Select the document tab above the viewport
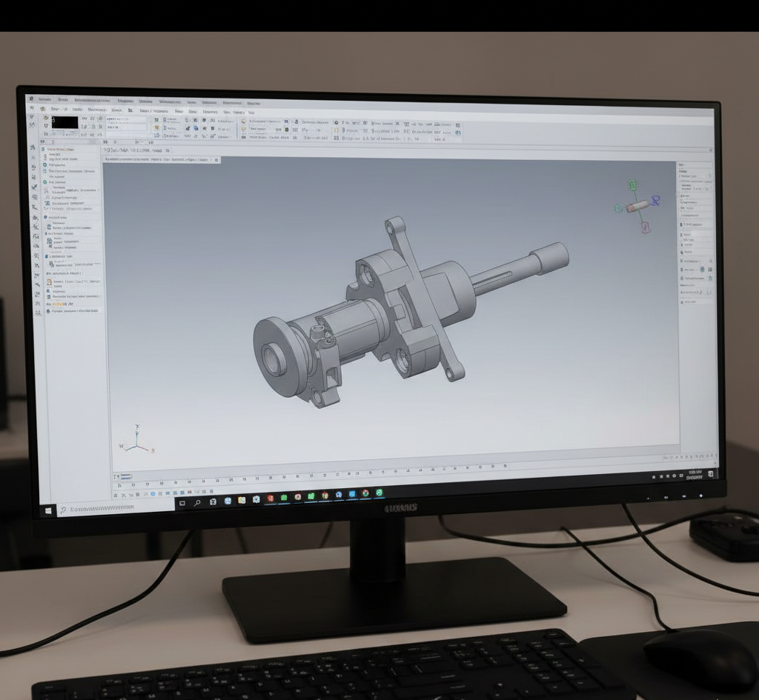 tap(162, 159)
